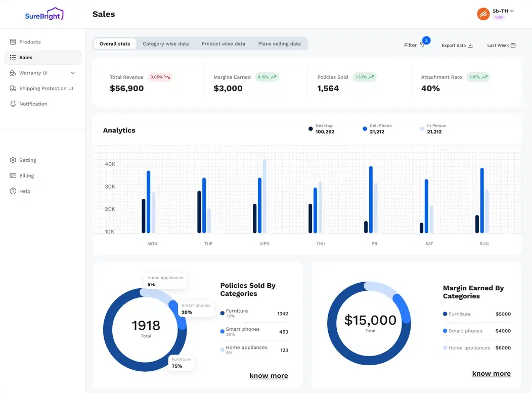This screenshot has height=393, width=532.
Task: Click the Smart phones 20% donut tooltip
Action: pos(196,309)
